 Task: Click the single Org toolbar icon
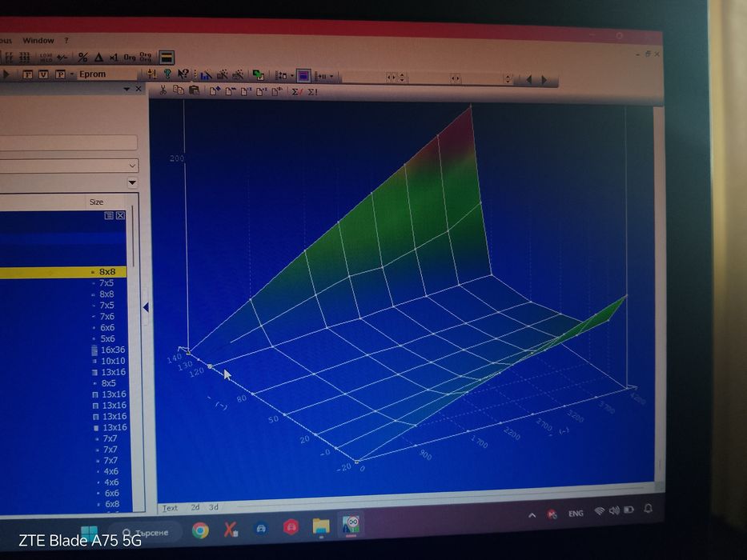130,58
